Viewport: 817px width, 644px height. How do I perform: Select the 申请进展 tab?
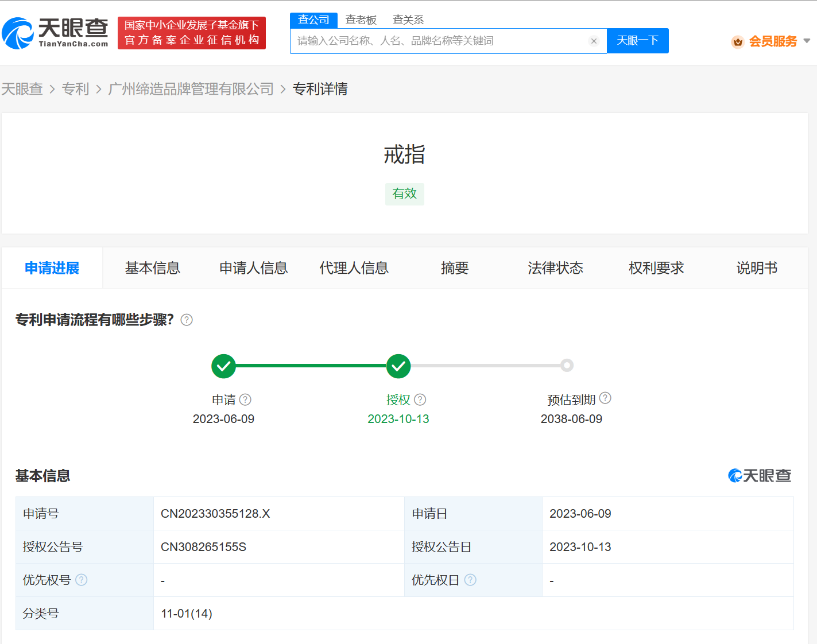[52, 268]
